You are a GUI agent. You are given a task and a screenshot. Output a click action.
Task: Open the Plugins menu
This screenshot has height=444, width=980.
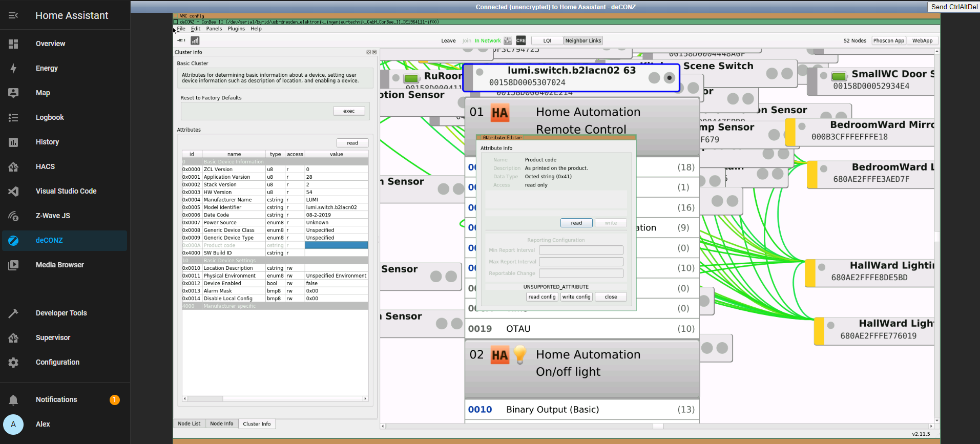[x=236, y=29]
